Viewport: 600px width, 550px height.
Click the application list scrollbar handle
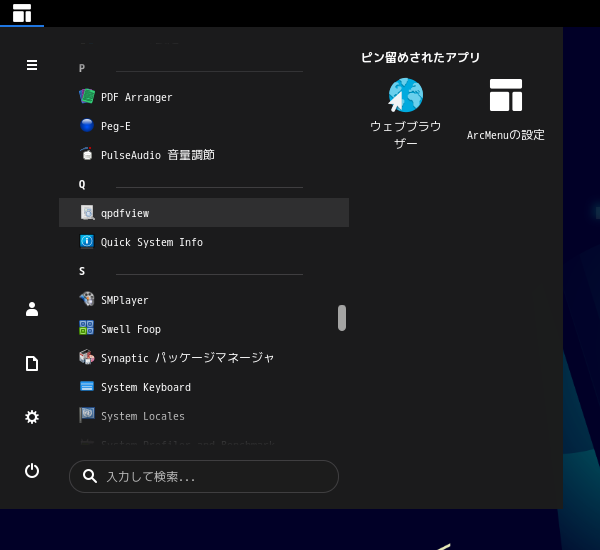click(342, 318)
